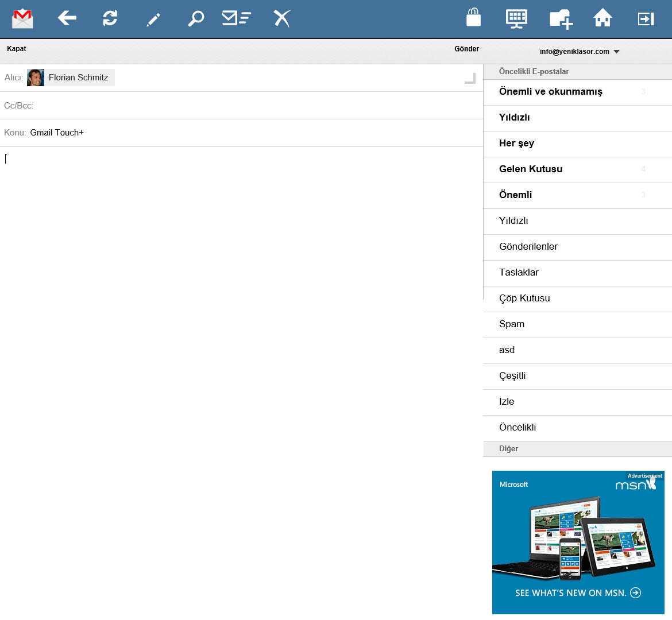Go to home with the house icon
Viewport: 672px width, 620px height.
(x=603, y=18)
